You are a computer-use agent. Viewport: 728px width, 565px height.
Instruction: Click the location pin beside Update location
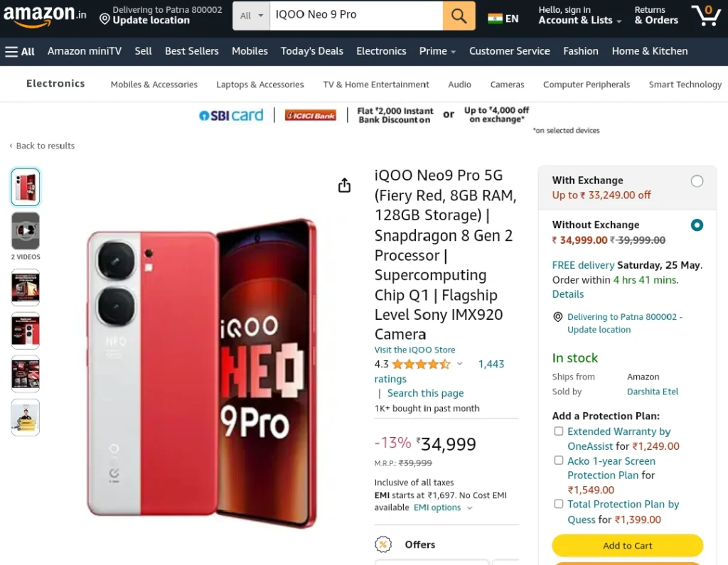pos(105,19)
